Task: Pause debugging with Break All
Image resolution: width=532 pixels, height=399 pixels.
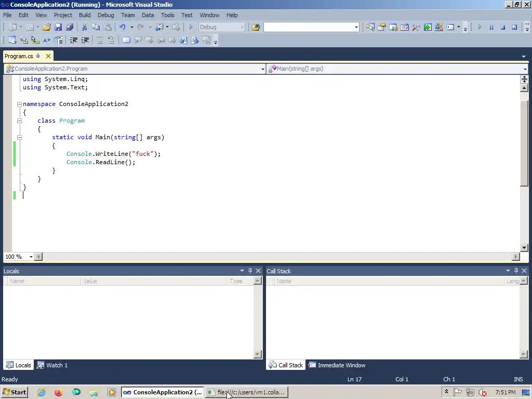Action: (491, 27)
